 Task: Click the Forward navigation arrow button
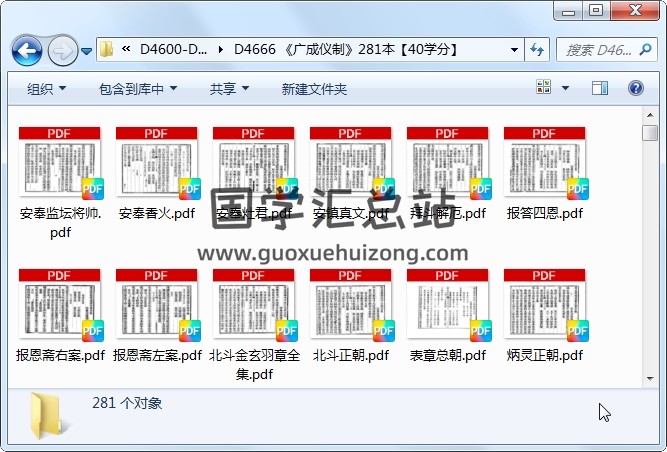63,51
